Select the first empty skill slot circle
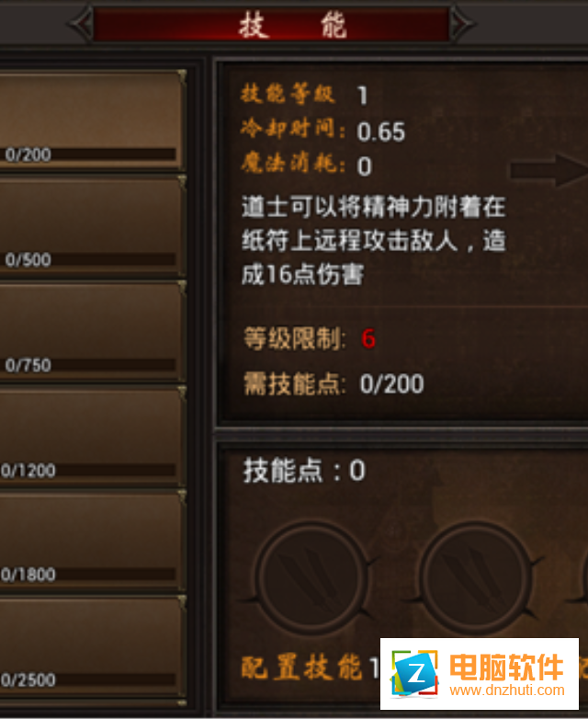This screenshot has height=719, width=588. [x=311, y=578]
